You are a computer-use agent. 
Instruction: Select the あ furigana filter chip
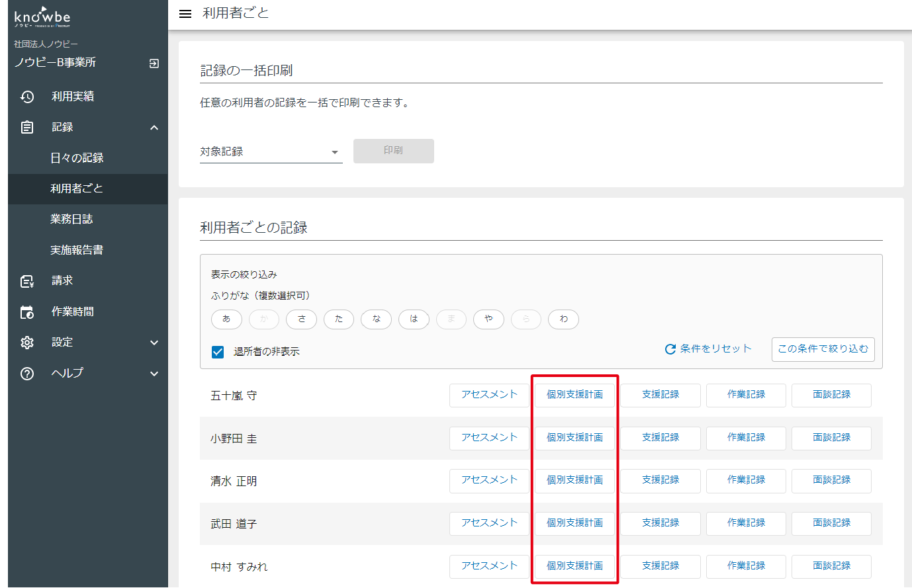(x=226, y=319)
